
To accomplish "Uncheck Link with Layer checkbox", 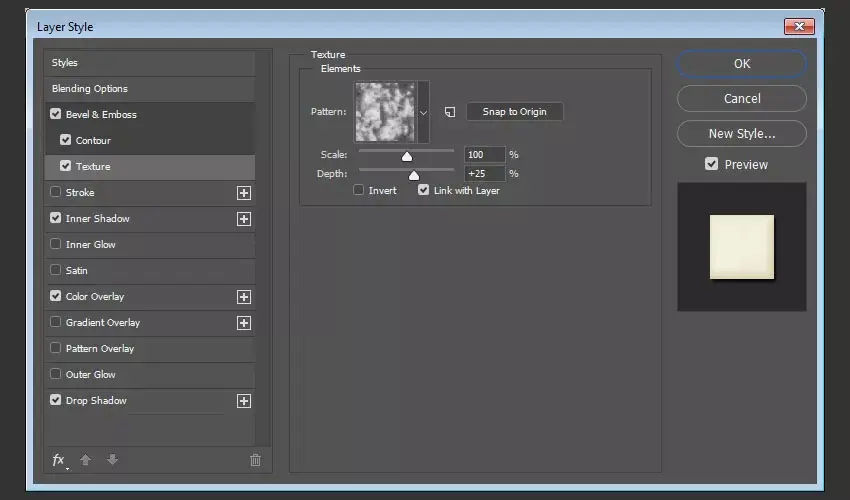I will [x=423, y=190].
